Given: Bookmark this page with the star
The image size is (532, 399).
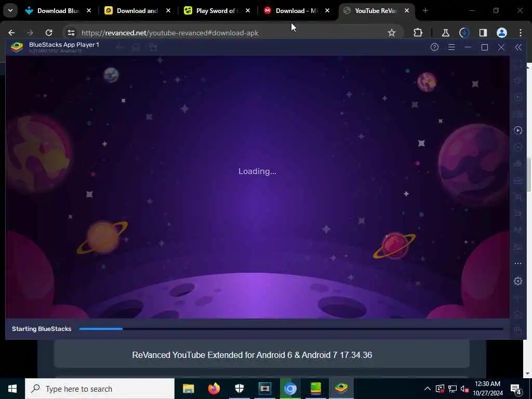Looking at the screenshot, I should tap(392, 33).
